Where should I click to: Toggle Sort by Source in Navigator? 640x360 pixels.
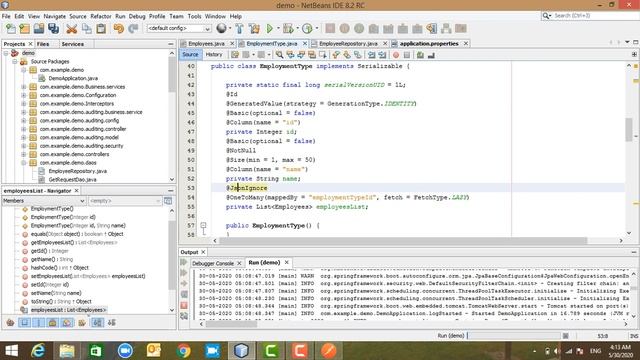[x=111, y=322]
